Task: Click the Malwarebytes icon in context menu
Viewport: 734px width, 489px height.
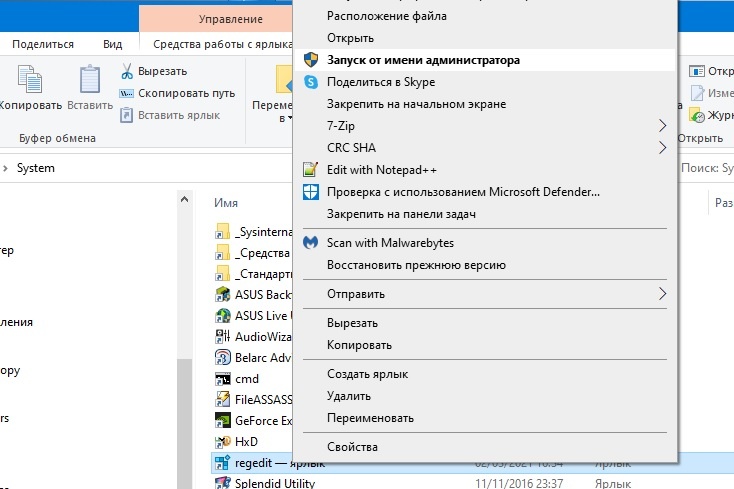Action: (x=311, y=243)
